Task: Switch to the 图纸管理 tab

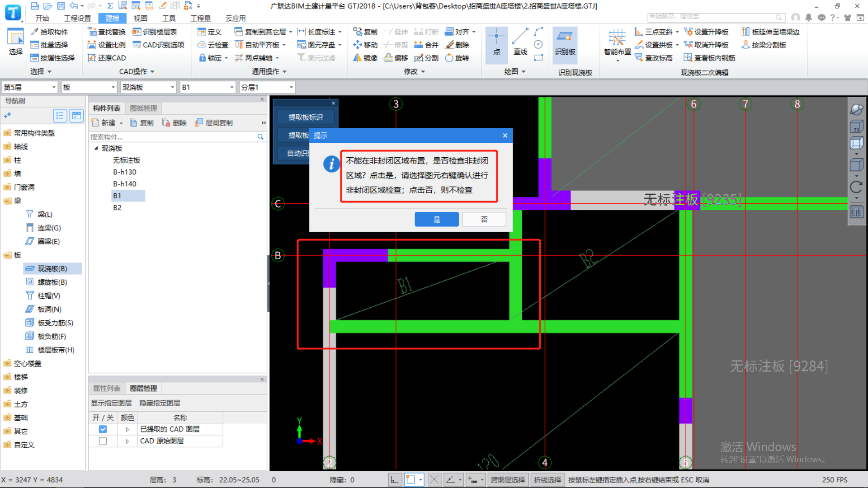Action: coord(143,108)
